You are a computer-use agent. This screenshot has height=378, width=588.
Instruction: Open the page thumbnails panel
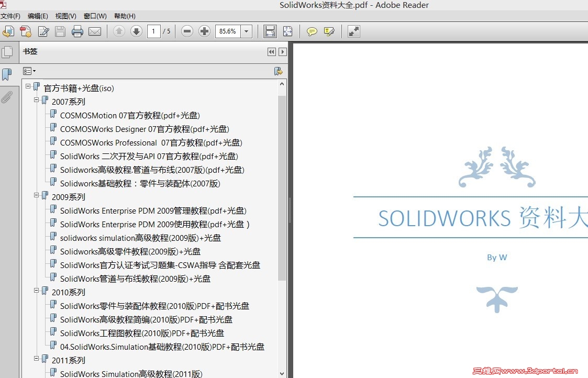click(8, 52)
